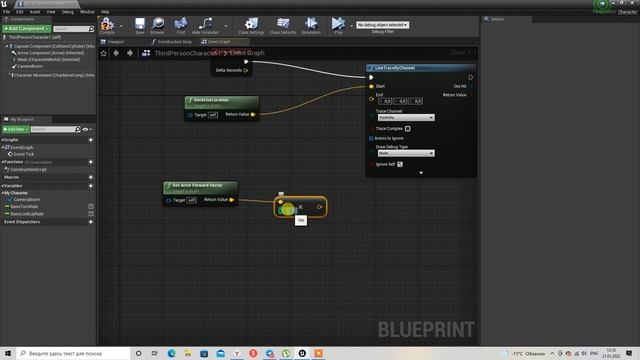Open the Draw Debug Type dropdown
640x360 pixels.
406,153
